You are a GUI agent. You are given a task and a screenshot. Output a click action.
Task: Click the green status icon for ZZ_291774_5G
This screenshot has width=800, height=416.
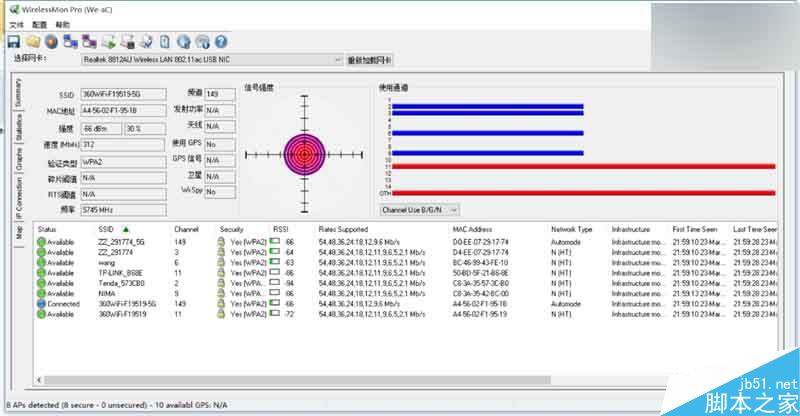click(41, 241)
